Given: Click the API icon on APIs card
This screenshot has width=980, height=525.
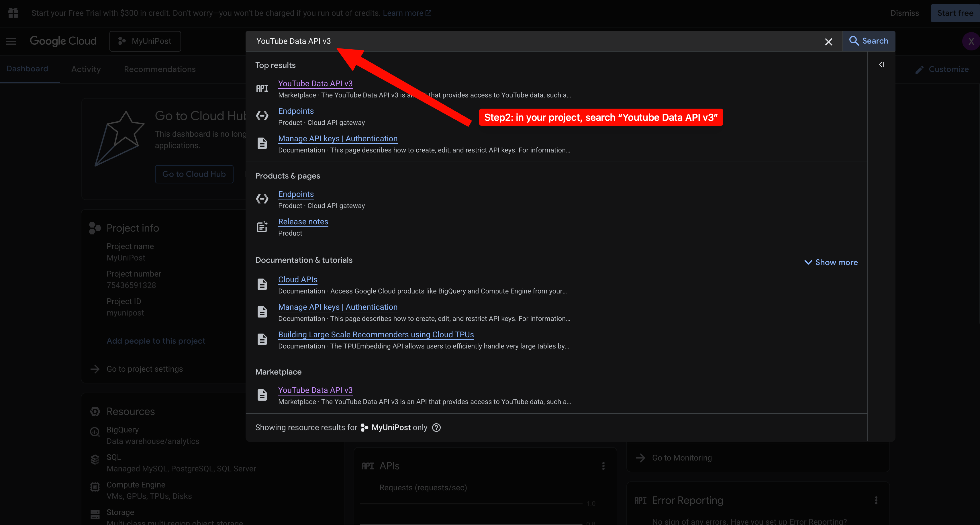Looking at the screenshot, I should (367, 466).
